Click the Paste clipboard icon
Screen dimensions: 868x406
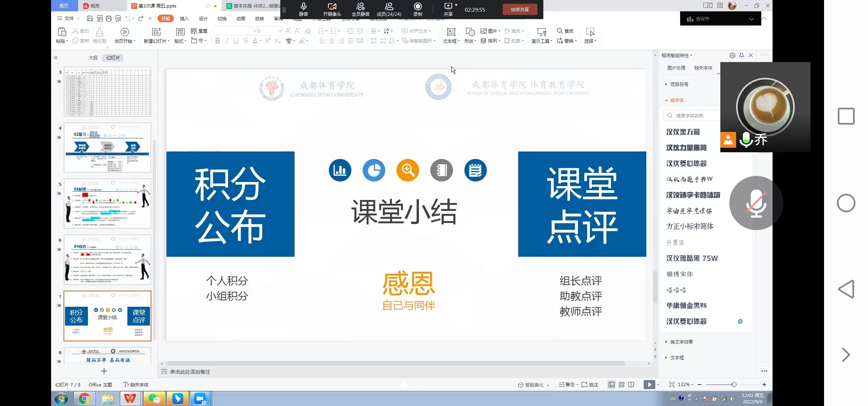click(x=62, y=32)
